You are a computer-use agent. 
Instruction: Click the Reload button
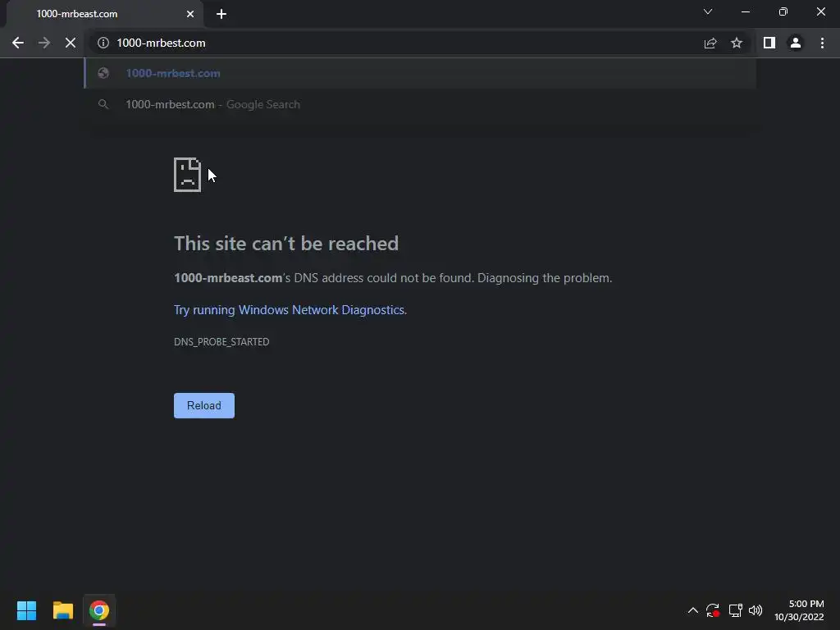[204, 405]
